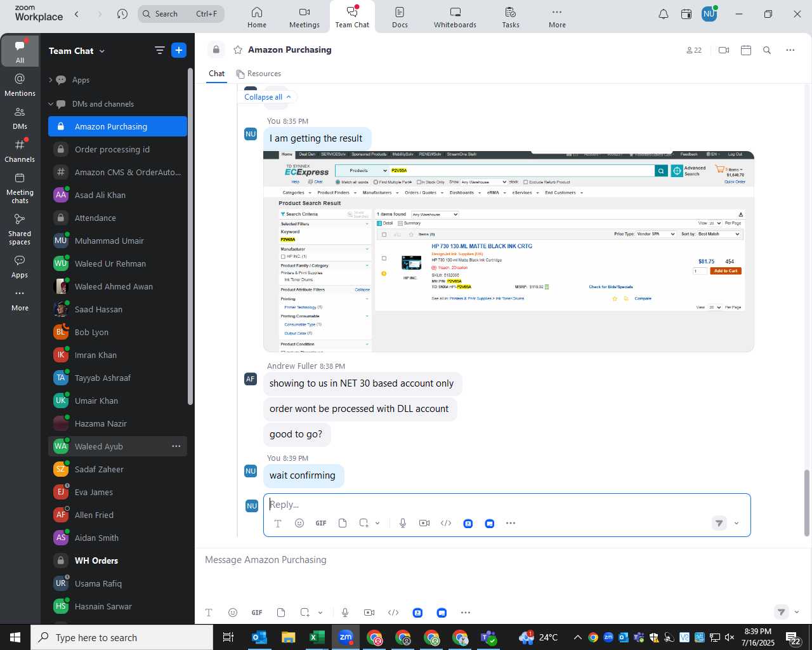The height and width of the screenshot is (650, 812).
Task: Attach a file in the reply box
Action: coord(343,523)
